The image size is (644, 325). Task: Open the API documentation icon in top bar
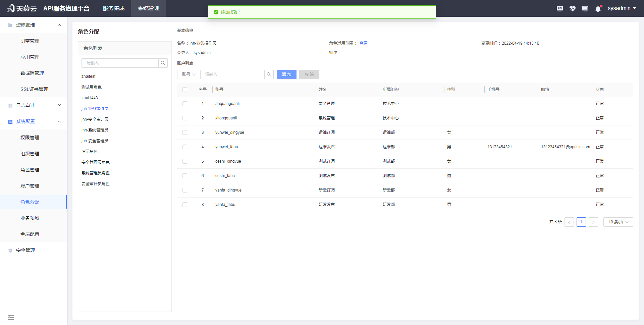(x=559, y=8)
